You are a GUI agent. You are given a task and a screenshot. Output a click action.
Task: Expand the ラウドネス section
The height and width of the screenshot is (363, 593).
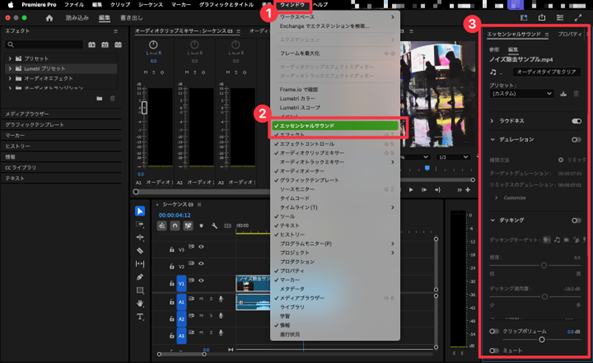pyautogui.click(x=492, y=121)
